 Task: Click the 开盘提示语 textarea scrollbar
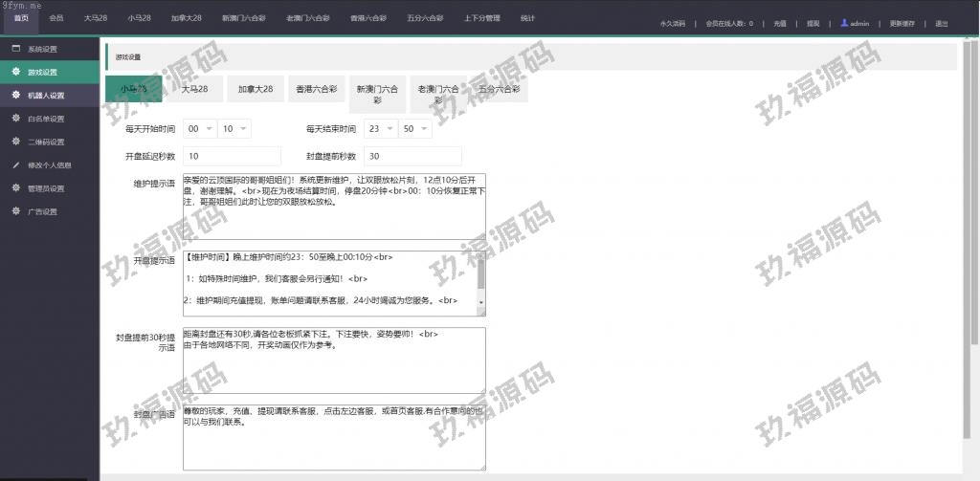point(481,282)
